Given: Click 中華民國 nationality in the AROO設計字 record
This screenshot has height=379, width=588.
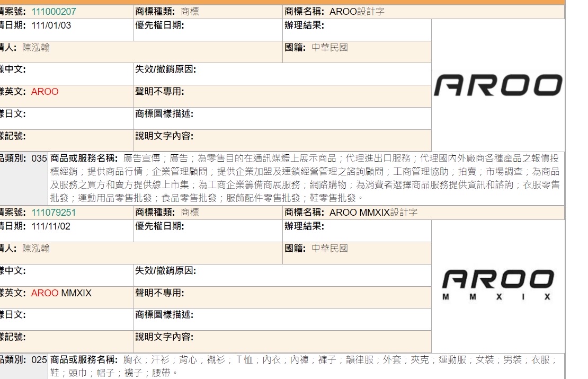Looking at the screenshot, I should 329,48.
